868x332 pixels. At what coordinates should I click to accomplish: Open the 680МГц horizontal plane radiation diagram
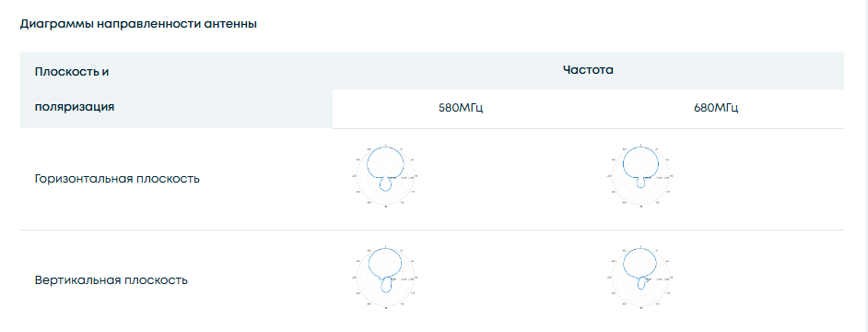coord(641,176)
